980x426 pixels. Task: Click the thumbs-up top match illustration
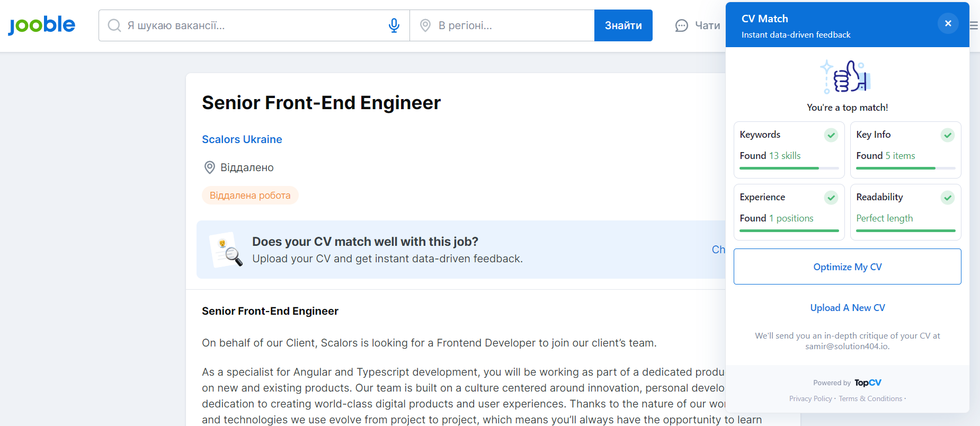click(x=847, y=77)
